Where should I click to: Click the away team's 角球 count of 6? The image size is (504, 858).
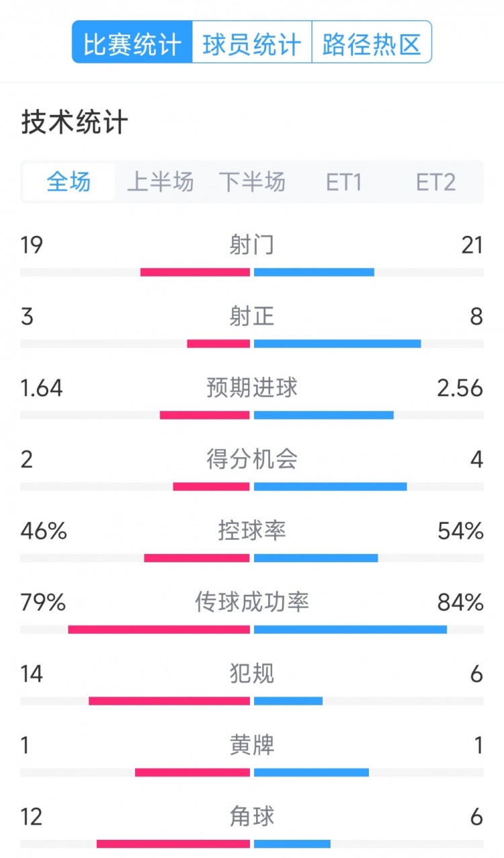tap(474, 817)
